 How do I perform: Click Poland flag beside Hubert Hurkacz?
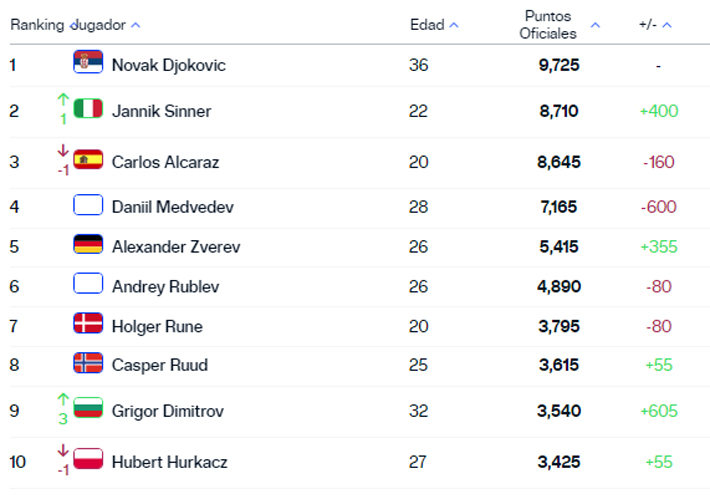click(88, 459)
